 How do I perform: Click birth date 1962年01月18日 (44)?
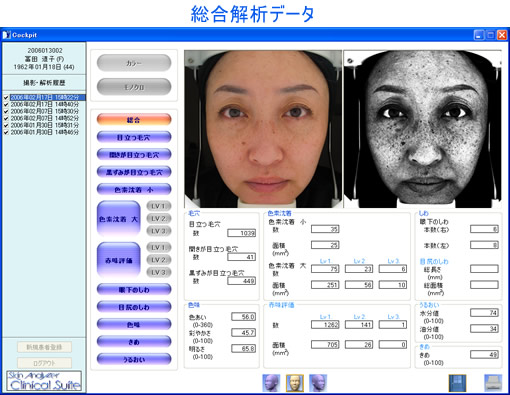click(x=44, y=67)
